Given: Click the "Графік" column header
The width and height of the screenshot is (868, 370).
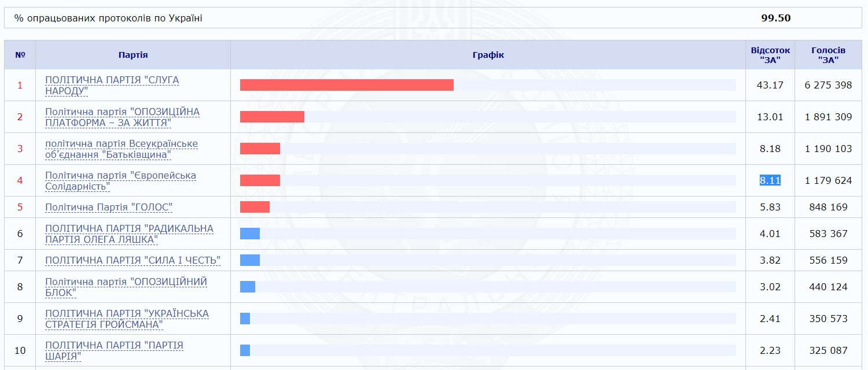Looking at the screenshot, I should click(x=488, y=55).
